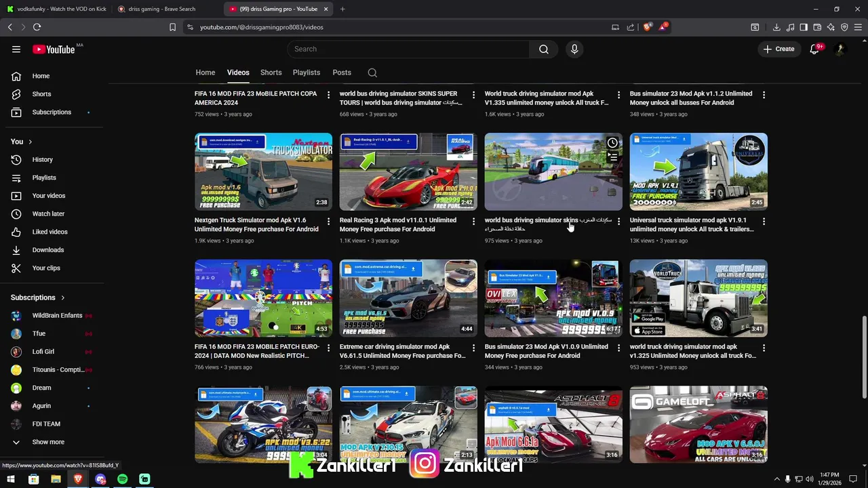Viewport: 868px width, 488px height.
Task: Open world bus driving simulator skins title
Action: [548, 224]
